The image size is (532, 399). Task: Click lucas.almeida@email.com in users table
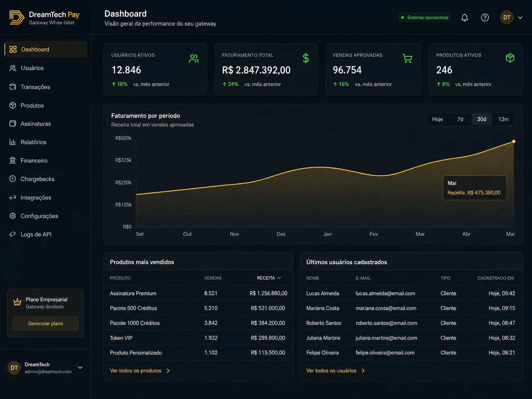click(385, 293)
